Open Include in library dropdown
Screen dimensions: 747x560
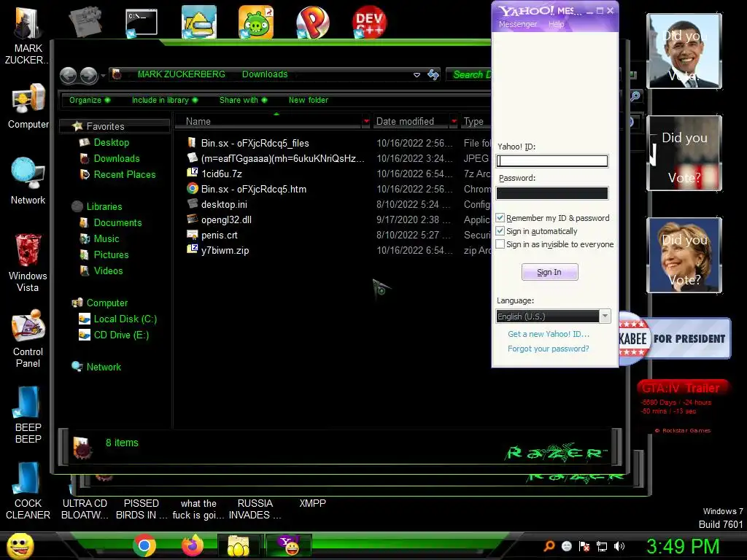[165, 100]
